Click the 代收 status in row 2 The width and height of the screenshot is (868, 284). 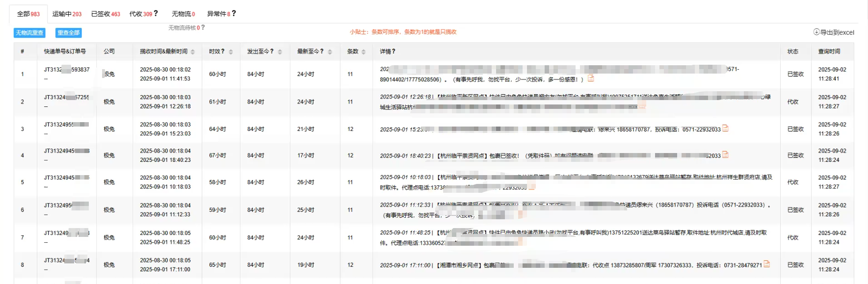click(x=792, y=102)
